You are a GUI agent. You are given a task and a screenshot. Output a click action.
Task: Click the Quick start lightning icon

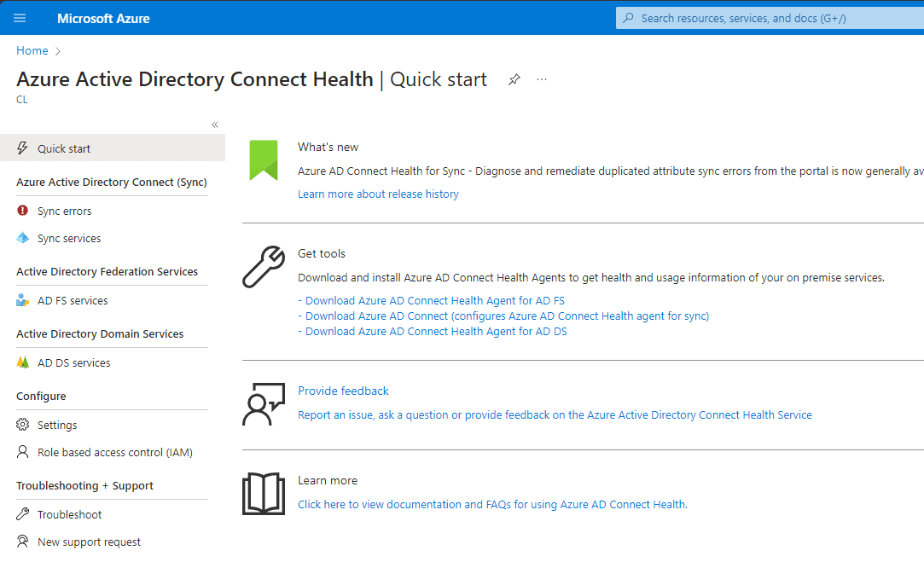[x=22, y=148]
